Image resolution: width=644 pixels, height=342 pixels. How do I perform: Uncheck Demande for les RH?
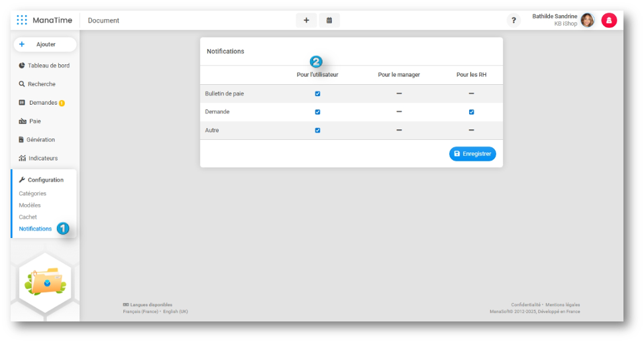472,112
